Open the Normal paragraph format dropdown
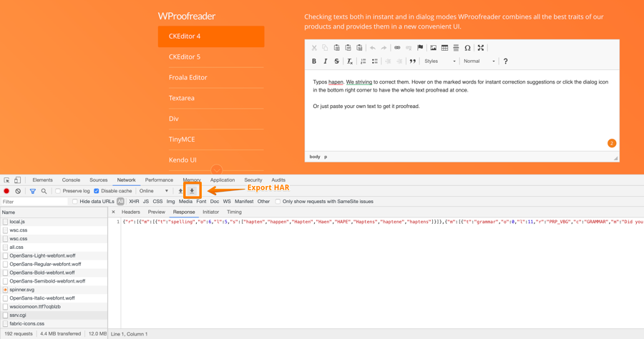 [x=479, y=62]
